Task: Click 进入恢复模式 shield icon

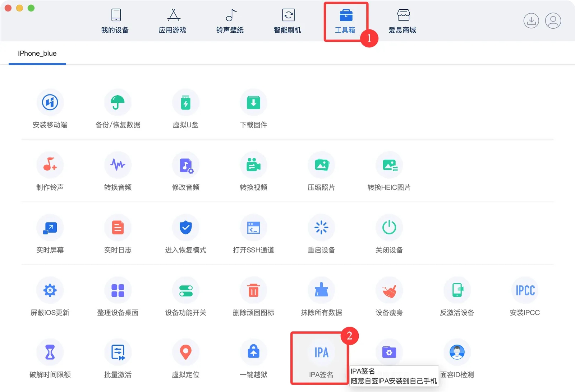Action: pos(185,228)
